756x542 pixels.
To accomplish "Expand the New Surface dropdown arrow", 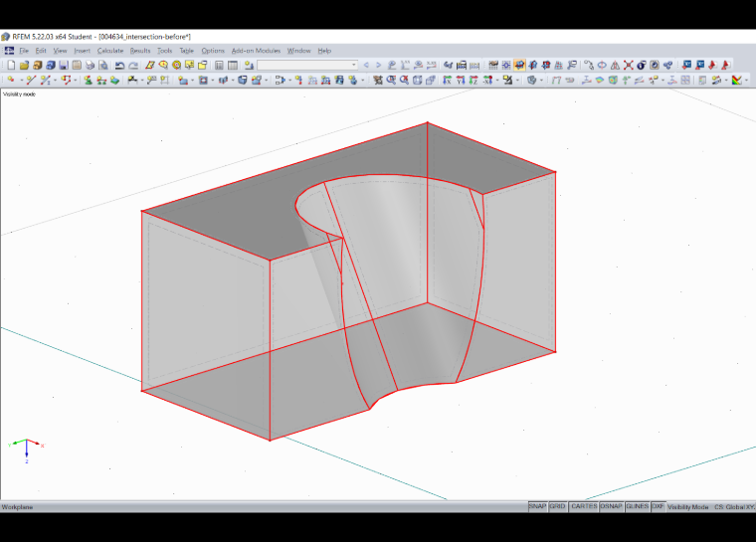I will pyautogui.click(x=192, y=80).
